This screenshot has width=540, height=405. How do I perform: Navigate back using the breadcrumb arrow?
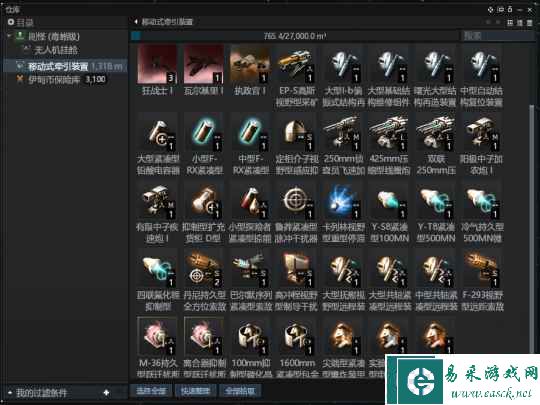point(136,22)
